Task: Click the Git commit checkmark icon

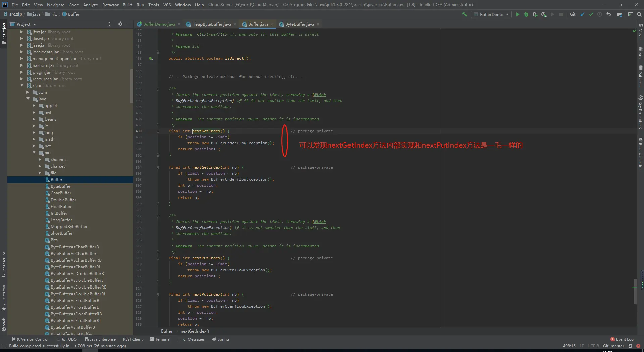Action: [x=591, y=14]
